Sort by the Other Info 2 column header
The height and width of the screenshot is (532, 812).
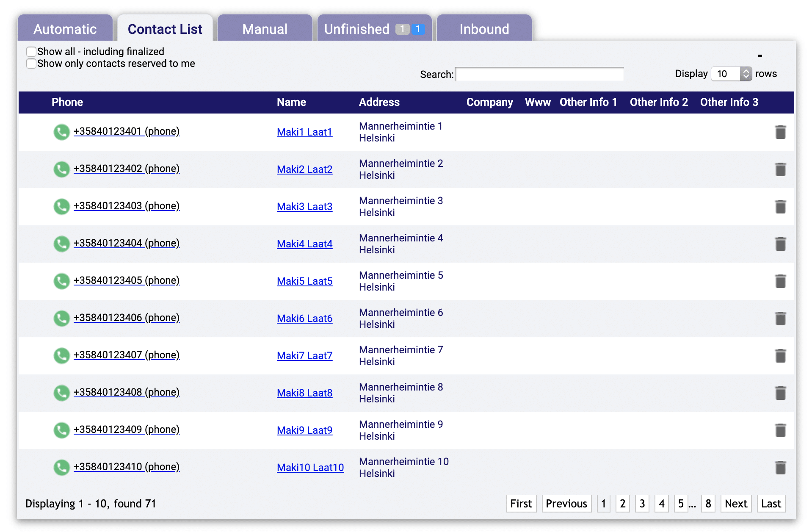point(659,102)
